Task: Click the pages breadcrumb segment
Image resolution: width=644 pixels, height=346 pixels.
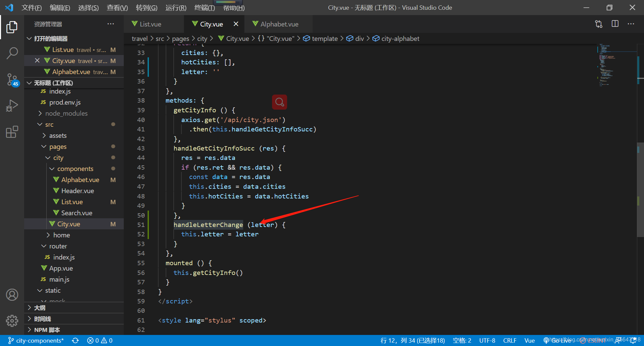Action: point(180,39)
